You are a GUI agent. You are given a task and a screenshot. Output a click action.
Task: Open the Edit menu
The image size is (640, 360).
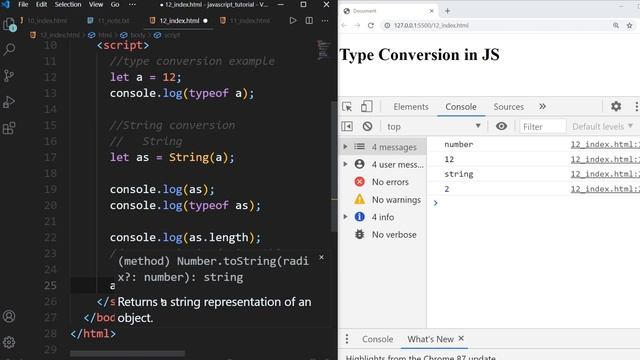pos(41,4)
